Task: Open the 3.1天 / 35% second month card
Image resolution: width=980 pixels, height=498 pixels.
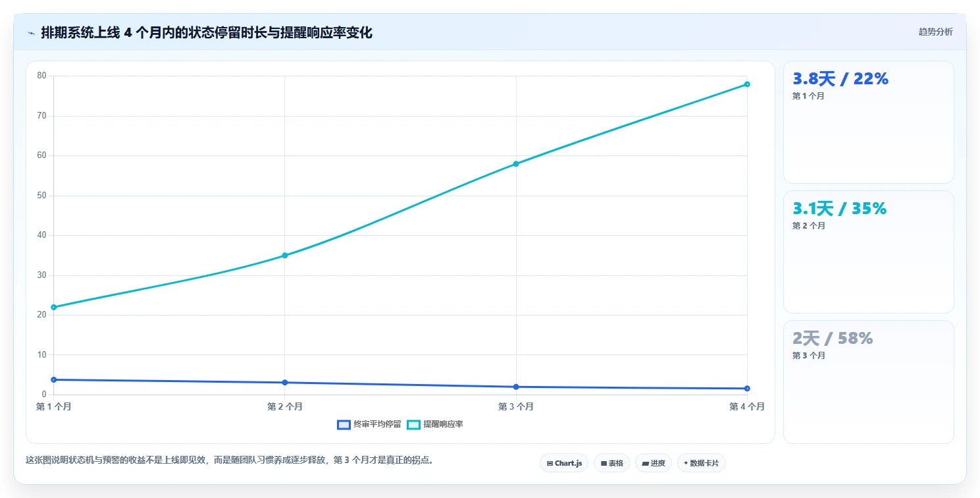Action: [x=868, y=252]
